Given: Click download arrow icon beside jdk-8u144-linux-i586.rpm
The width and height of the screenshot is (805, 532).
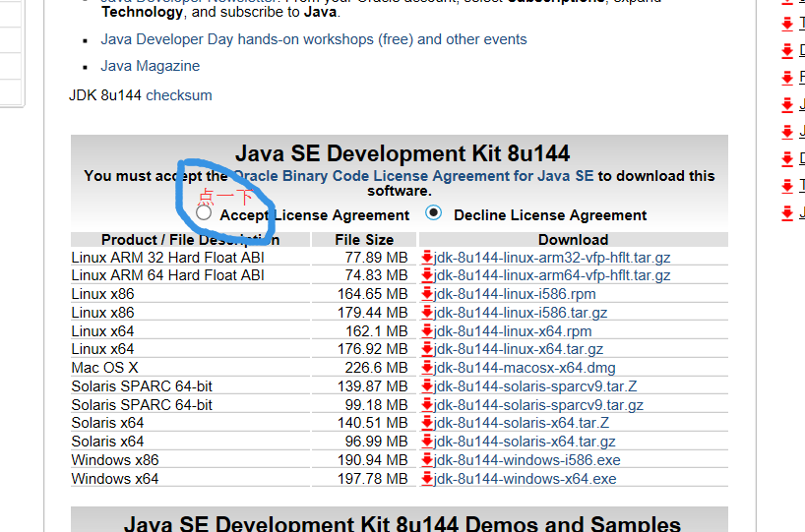Looking at the screenshot, I should 427,294.
